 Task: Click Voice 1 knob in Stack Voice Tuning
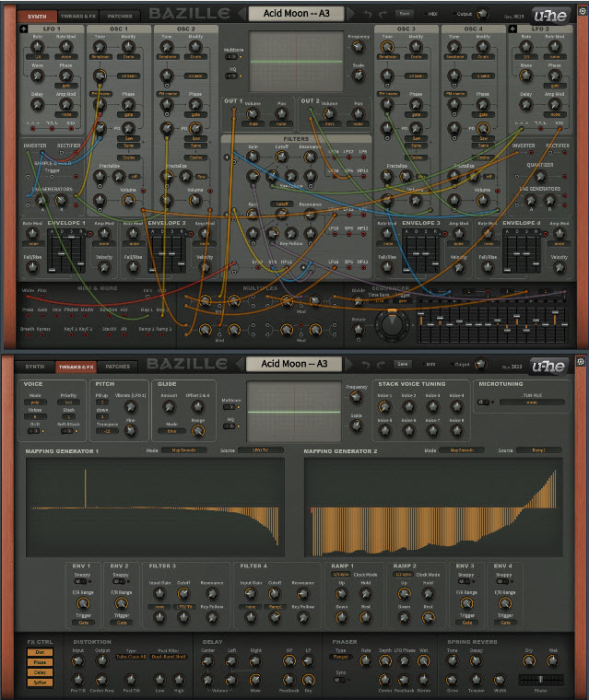(x=384, y=407)
